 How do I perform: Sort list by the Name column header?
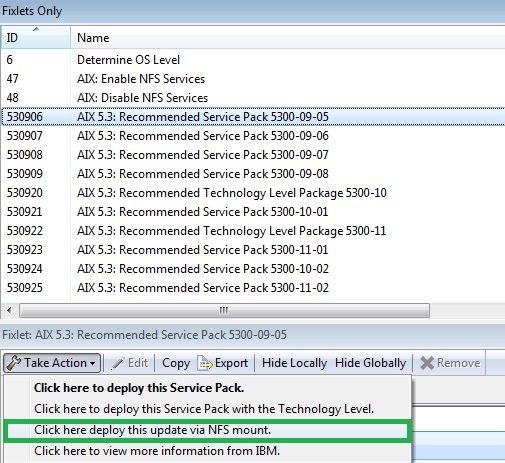point(287,37)
